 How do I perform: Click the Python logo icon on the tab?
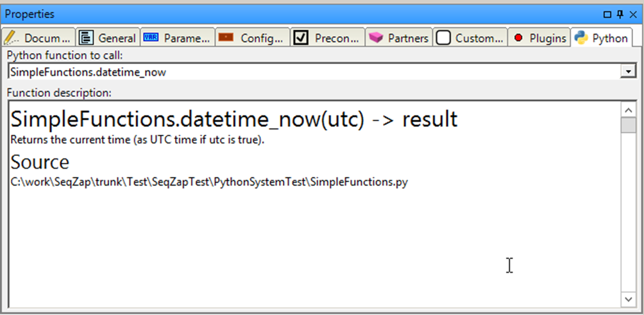[x=580, y=37]
